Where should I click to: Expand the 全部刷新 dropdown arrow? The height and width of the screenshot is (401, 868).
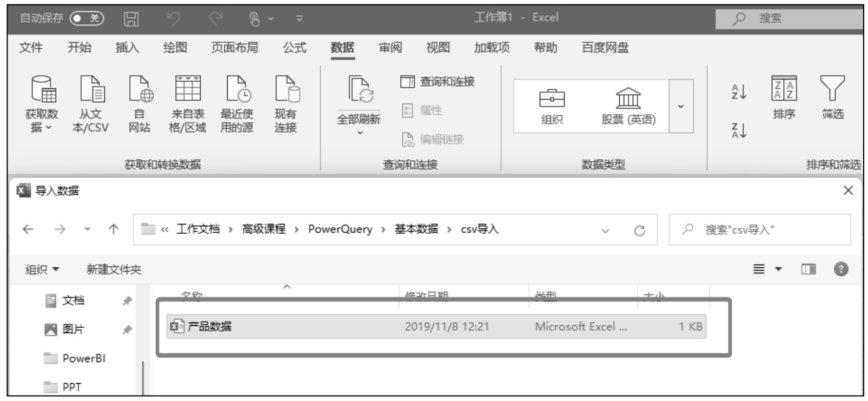(360, 133)
